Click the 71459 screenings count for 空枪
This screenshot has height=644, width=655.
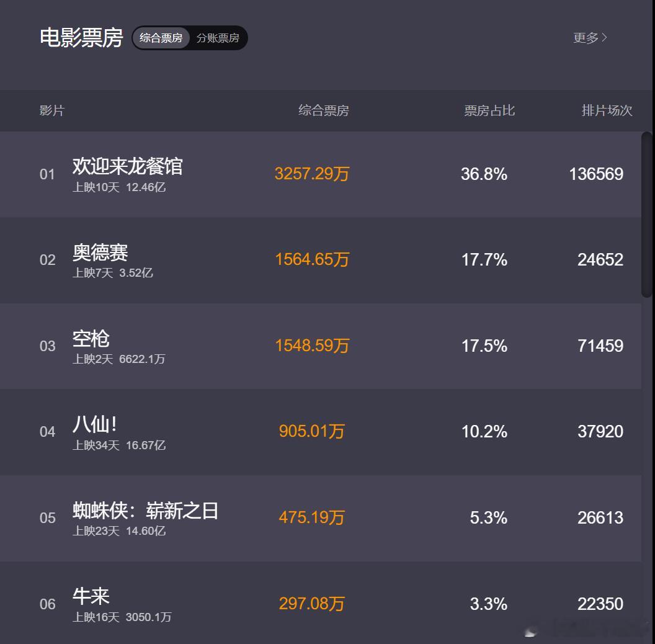click(x=600, y=346)
